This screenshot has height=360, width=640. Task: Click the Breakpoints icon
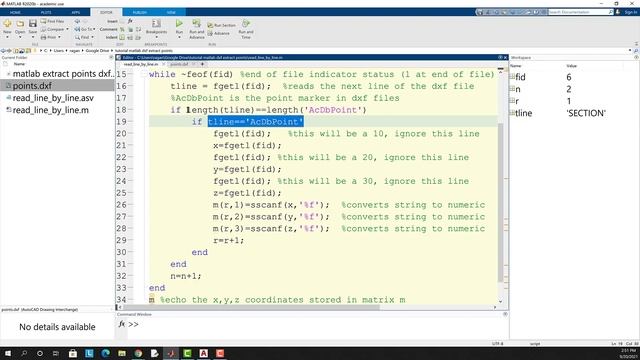(x=156, y=24)
